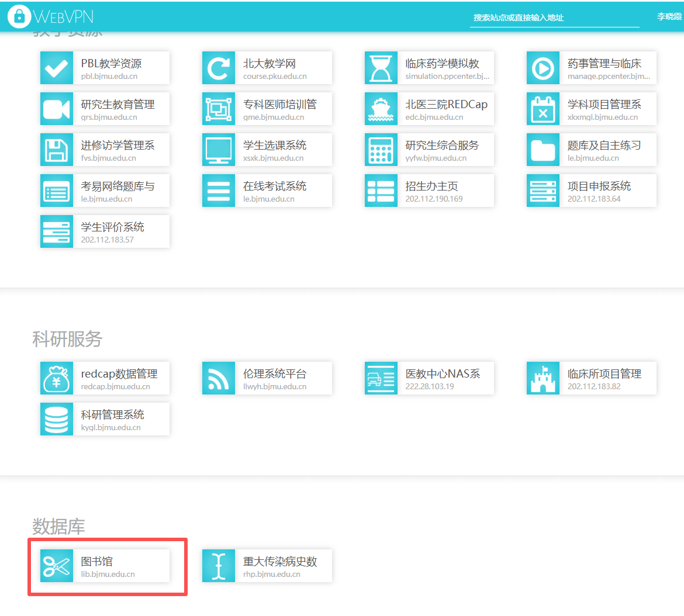Click the checkmark icon for PBL教学资源

57,68
